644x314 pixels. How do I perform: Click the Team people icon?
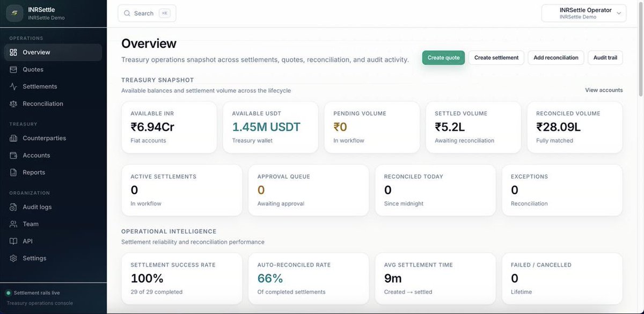tap(13, 224)
